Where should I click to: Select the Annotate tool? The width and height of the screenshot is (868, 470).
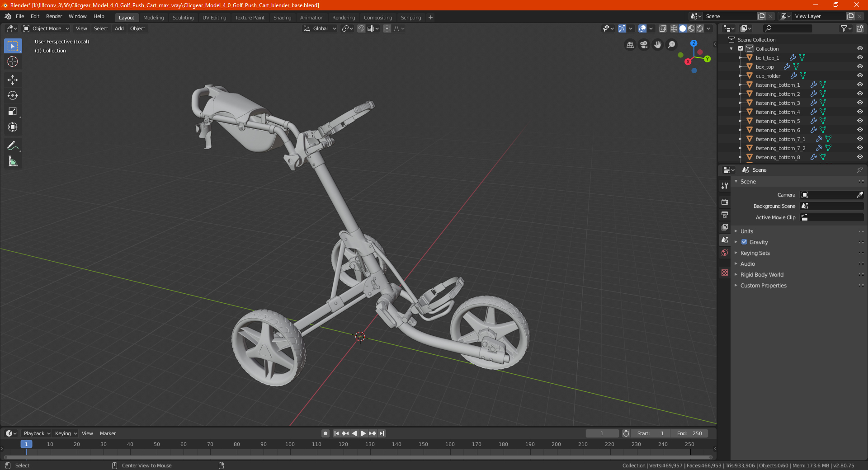tap(13, 146)
